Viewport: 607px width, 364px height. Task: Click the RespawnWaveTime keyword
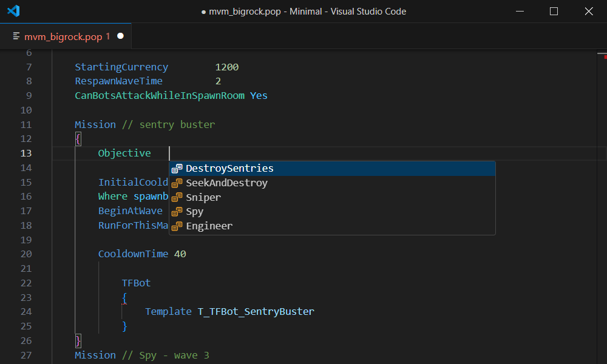[x=118, y=81]
